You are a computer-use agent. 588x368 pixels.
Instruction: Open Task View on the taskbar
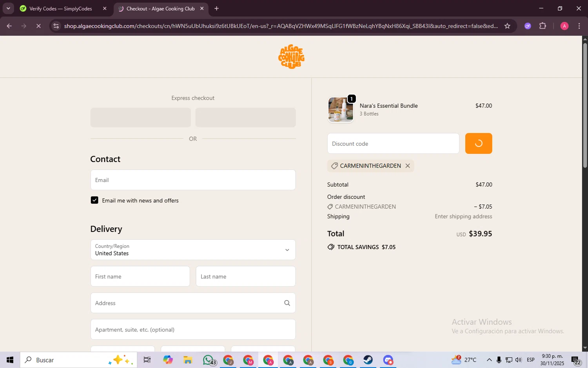[147, 360]
